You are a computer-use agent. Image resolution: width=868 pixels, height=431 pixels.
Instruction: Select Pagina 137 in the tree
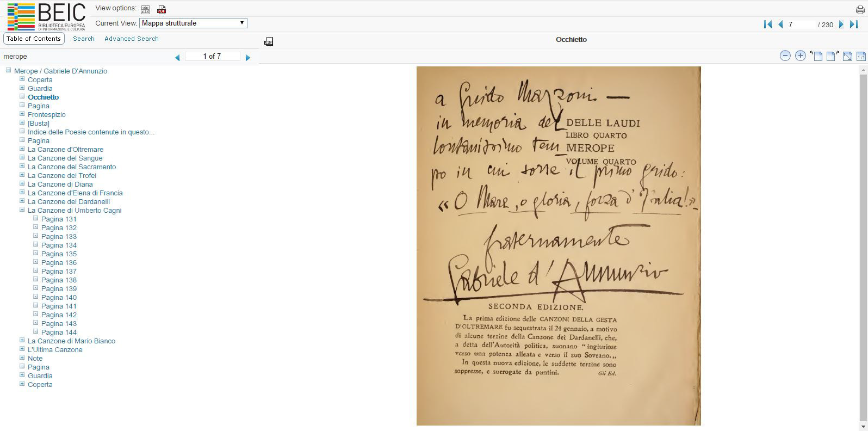(x=59, y=271)
